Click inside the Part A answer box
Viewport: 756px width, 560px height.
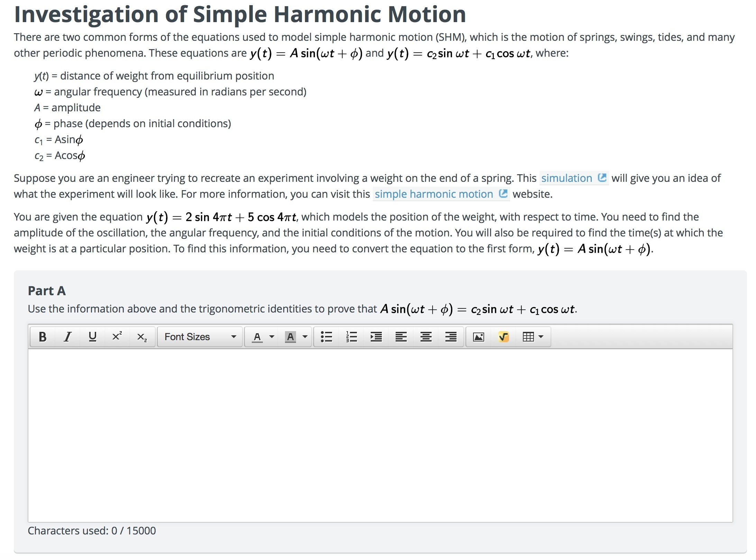pos(380,435)
